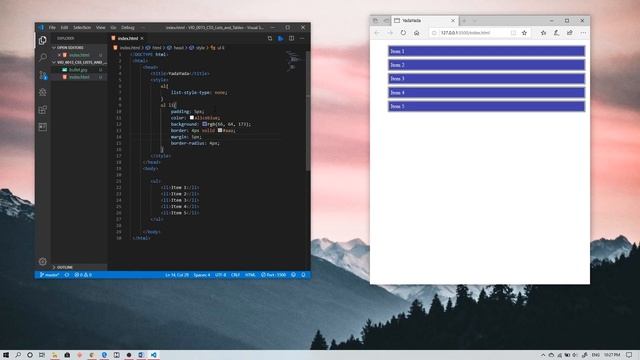Click the head breadcrumb above the editor
Image resolution: width=640 pixels, height=360 pixels.
click(x=179, y=48)
